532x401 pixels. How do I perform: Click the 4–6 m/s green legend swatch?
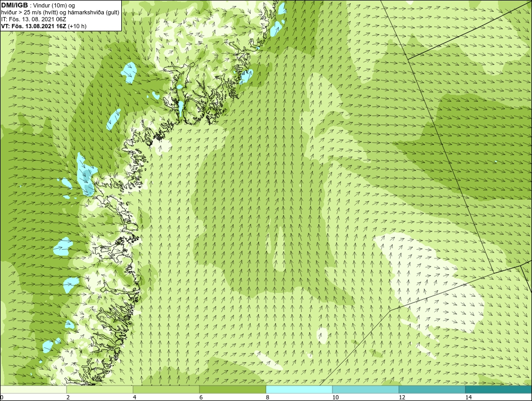pyautogui.click(x=166, y=389)
